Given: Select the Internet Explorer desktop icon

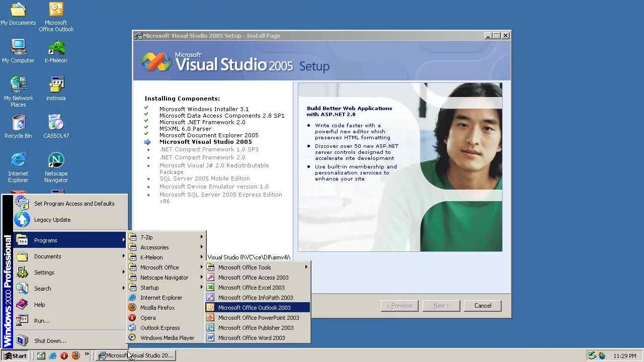Looking at the screenshot, I should point(18,167).
